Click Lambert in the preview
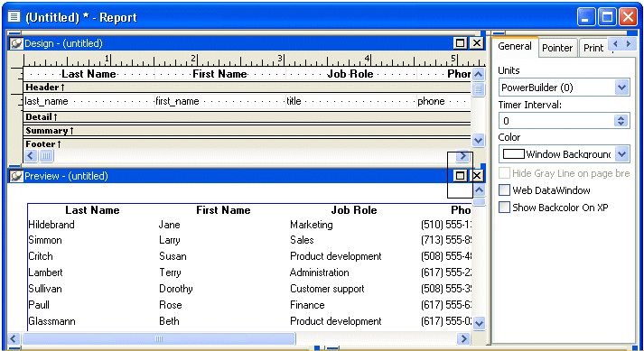Image resolution: width=644 pixels, height=351 pixels. pyautogui.click(x=45, y=272)
